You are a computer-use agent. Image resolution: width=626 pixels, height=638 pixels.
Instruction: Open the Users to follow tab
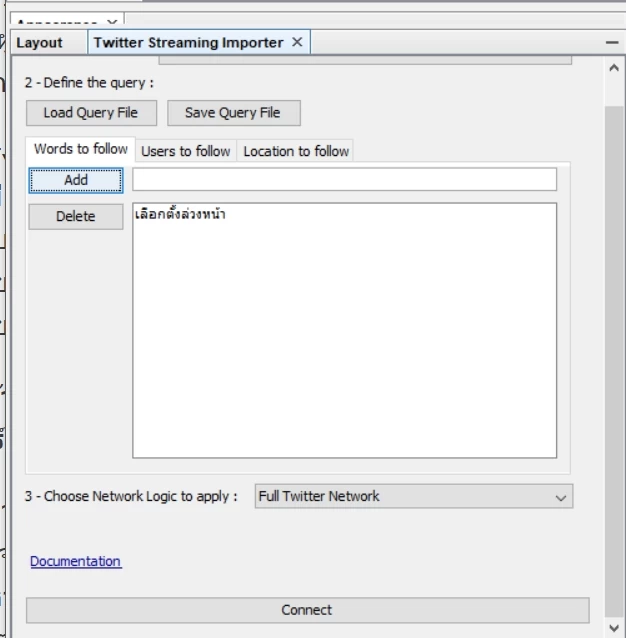tap(186, 151)
